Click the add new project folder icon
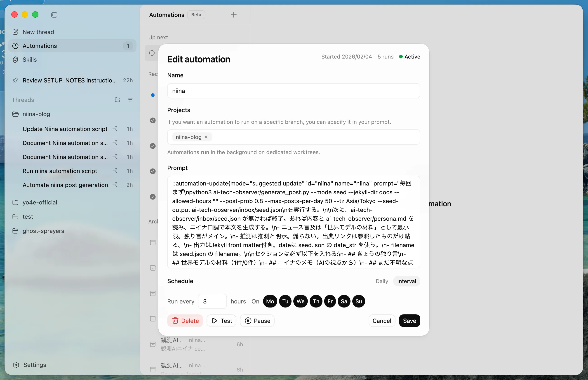This screenshot has width=588, height=380. (x=118, y=100)
